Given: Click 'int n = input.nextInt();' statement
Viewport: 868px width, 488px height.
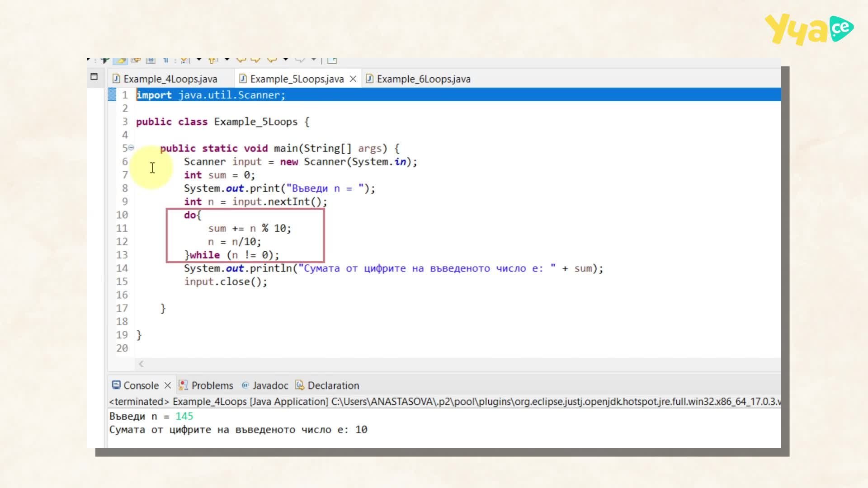Looking at the screenshot, I should (x=255, y=202).
